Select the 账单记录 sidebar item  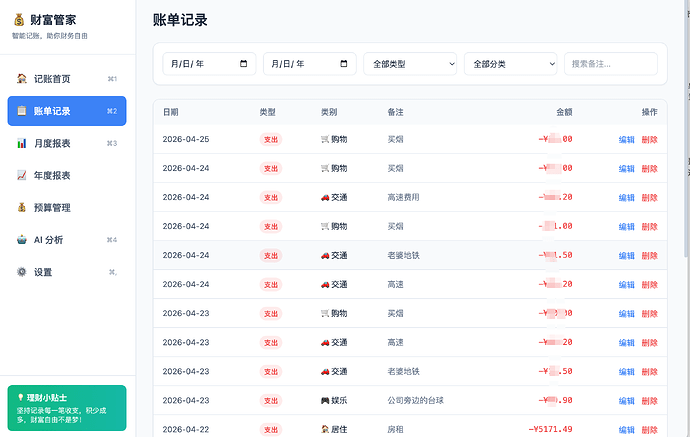(x=67, y=111)
